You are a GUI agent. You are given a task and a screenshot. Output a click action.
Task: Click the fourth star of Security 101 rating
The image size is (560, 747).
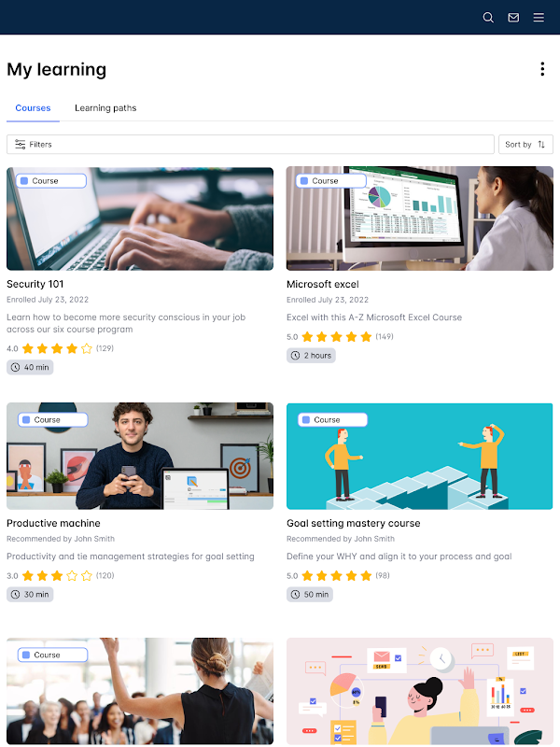72,348
